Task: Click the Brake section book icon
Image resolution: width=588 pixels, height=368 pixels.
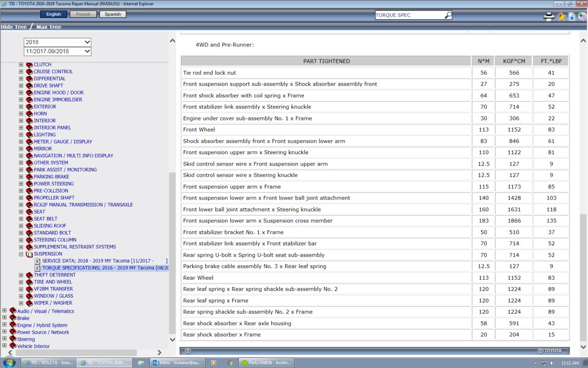Action: click(x=13, y=318)
